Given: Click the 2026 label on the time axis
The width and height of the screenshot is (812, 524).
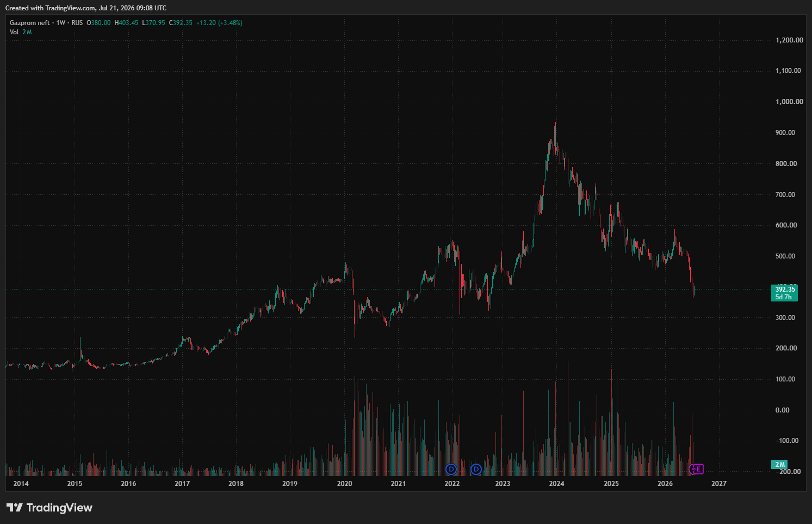Looking at the screenshot, I should click(x=665, y=484).
